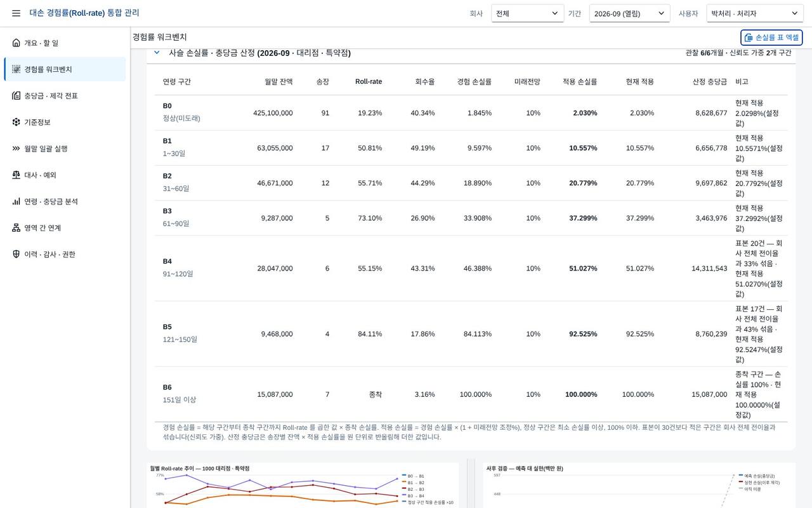Screen dimensions: 812x508
Task: Click the grid icon beside 경험률 워크벤치
Action: 16,69
